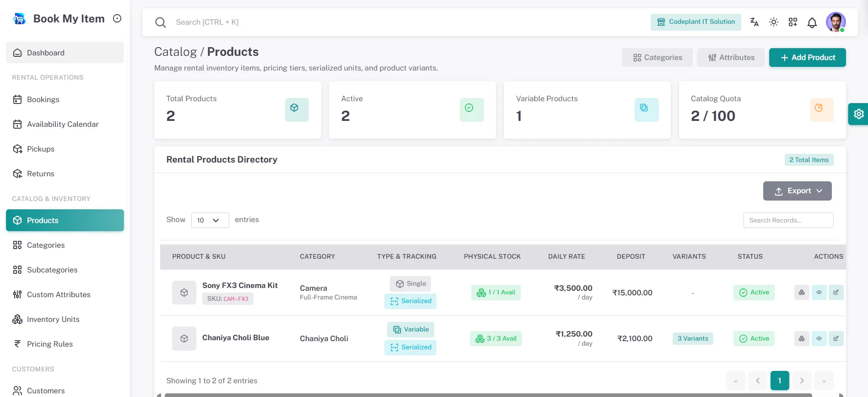Open the notifications bell
The width and height of the screenshot is (868, 397).
812,22
